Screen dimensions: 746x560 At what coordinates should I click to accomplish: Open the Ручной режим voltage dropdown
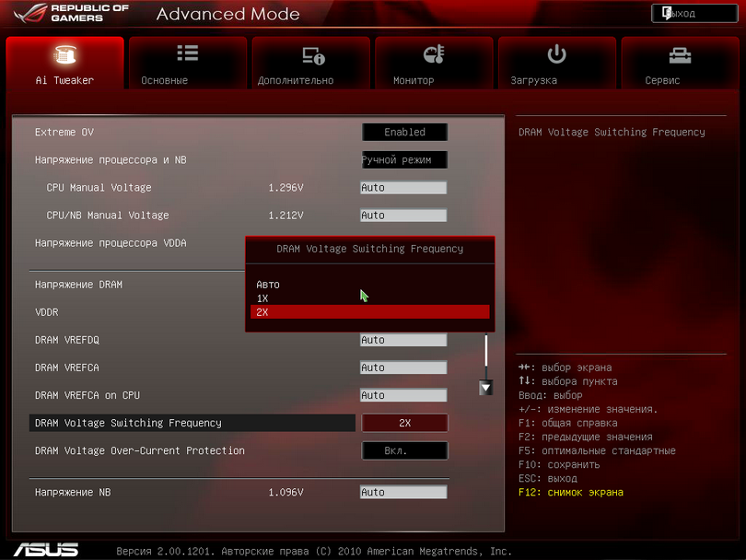404,160
